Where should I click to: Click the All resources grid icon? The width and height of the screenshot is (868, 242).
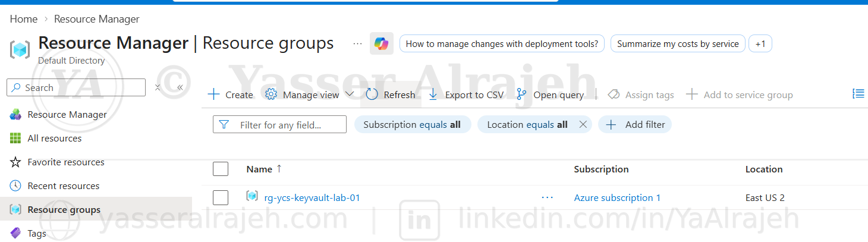click(15, 139)
